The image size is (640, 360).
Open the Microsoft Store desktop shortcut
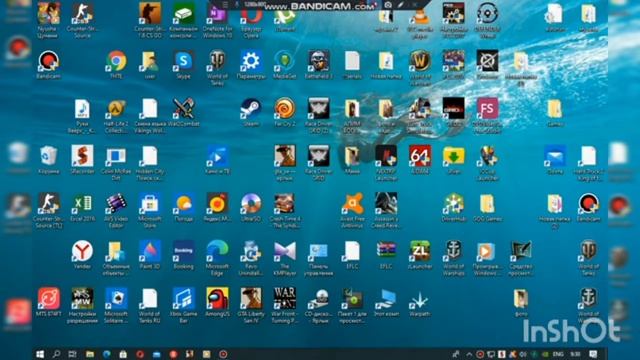[x=150, y=204]
